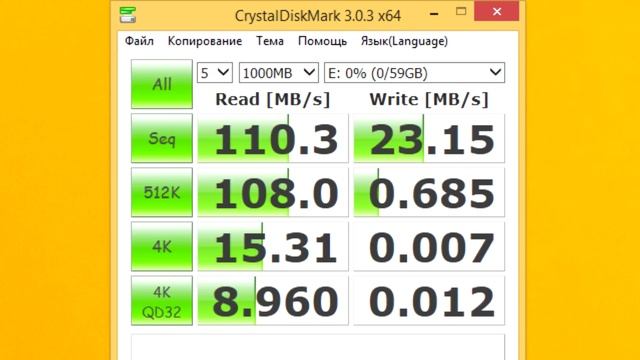
Task: Open the Язык(Language) menu
Action: tap(404, 41)
